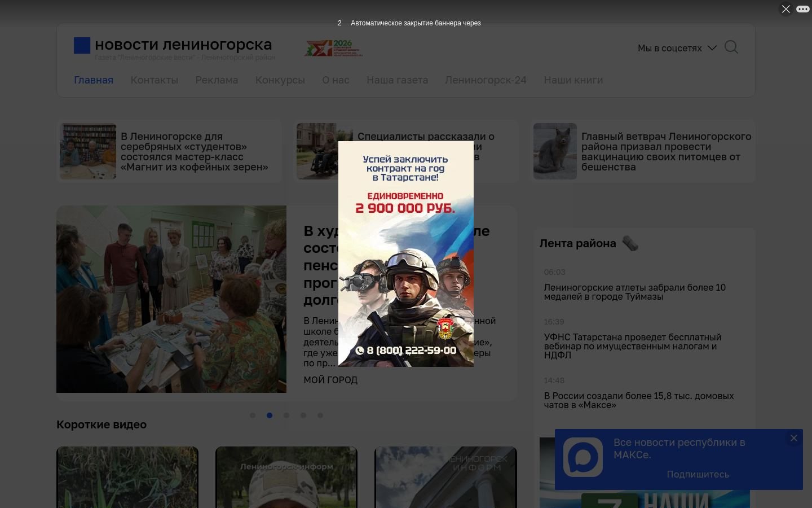Click the blue square site logo
Viewport: 812px width, 508px height.
point(82,46)
